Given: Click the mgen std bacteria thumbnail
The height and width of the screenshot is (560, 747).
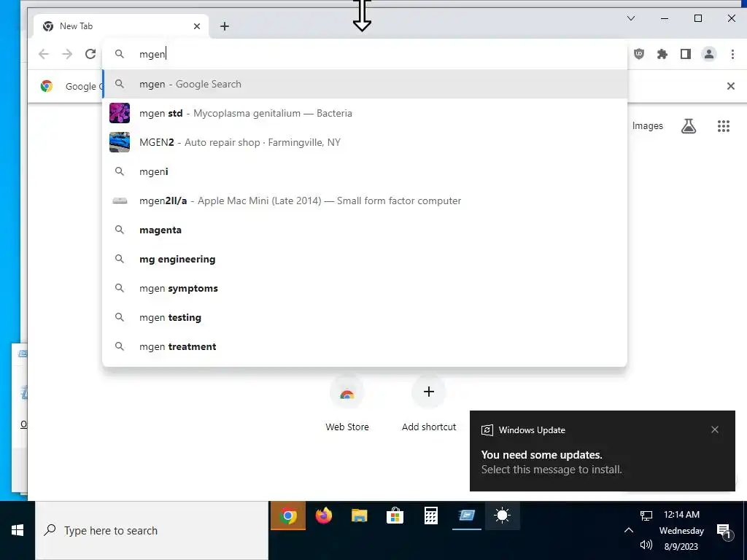Looking at the screenshot, I should 120,113.
